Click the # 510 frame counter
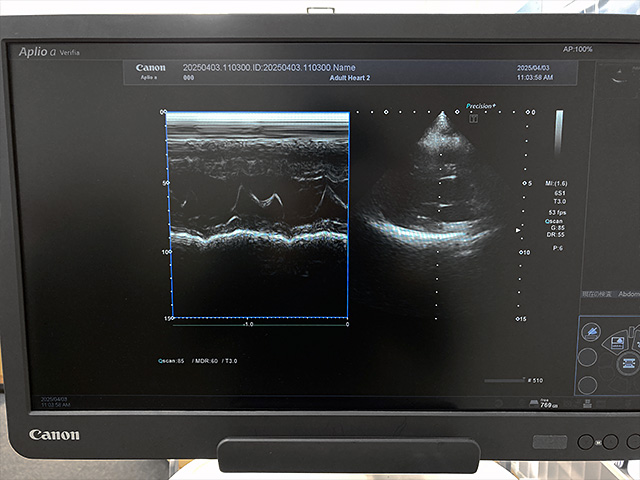The width and height of the screenshot is (640, 480). point(535,380)
